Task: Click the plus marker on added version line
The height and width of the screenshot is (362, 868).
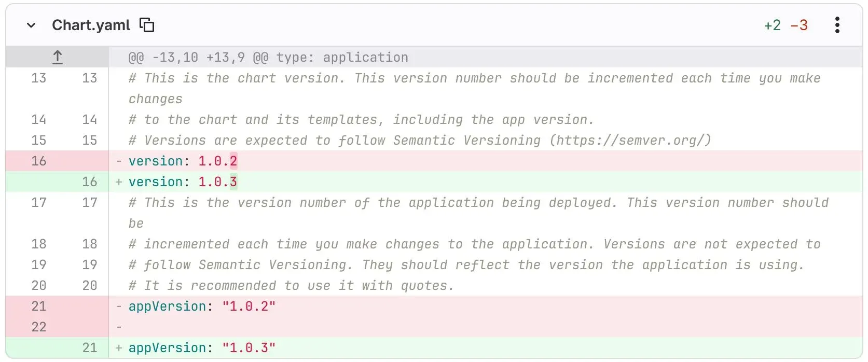Action: point(118,182)
